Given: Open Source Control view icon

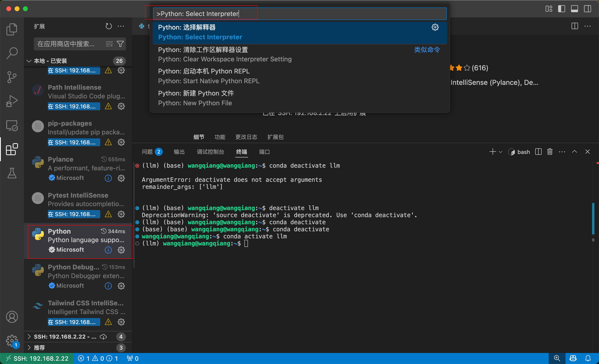Looking at the screenshot, I should click(12, 77).
